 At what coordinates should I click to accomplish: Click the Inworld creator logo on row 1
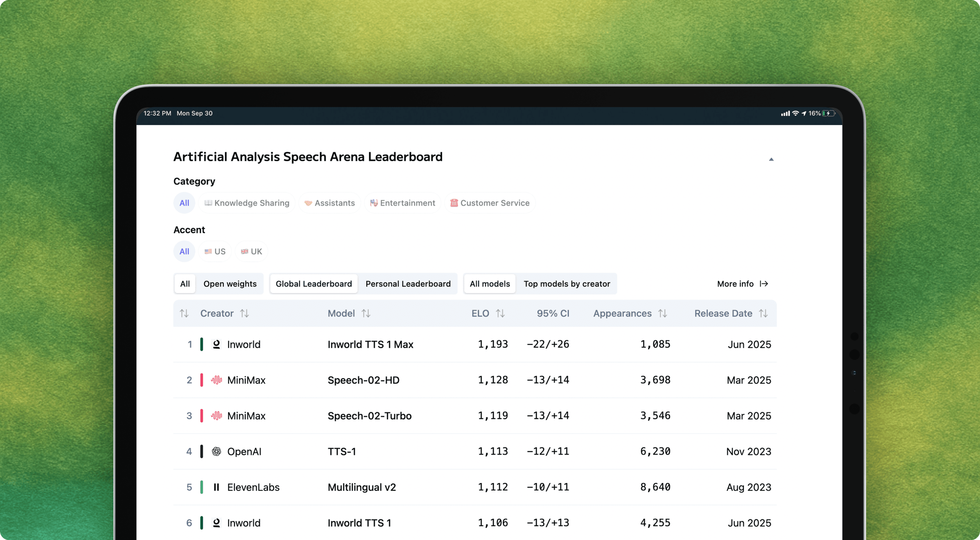216,344
